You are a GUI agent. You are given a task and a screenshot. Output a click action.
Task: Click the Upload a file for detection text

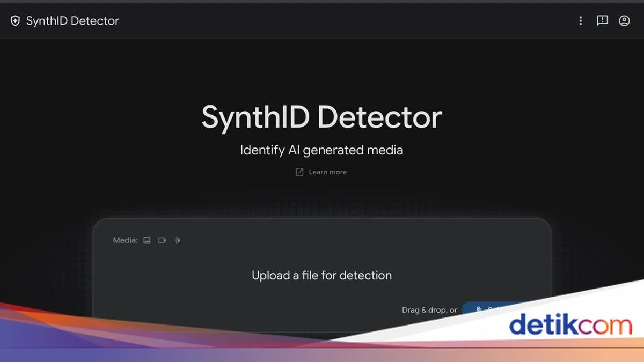321,275
